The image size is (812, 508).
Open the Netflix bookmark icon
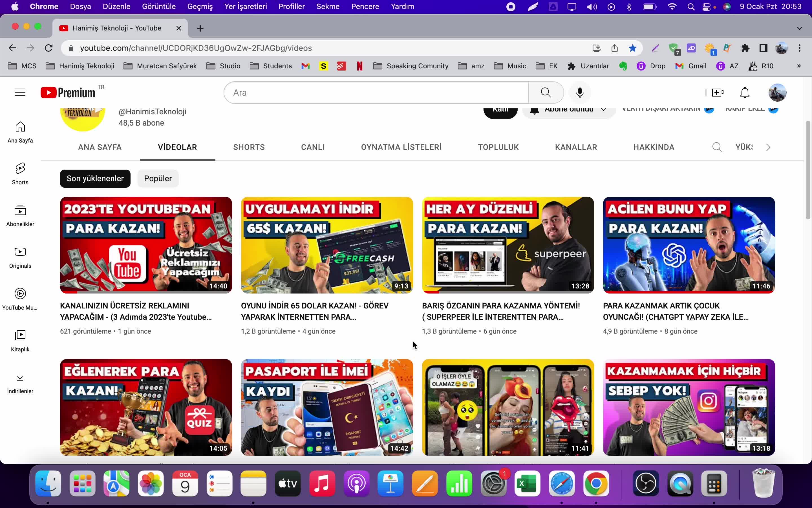click(359, 66)
